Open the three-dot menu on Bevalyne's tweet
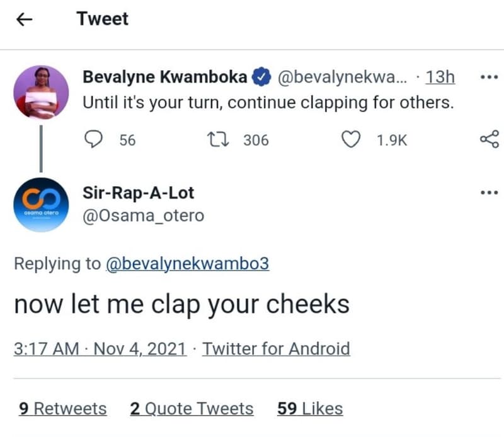 [490, 76]
